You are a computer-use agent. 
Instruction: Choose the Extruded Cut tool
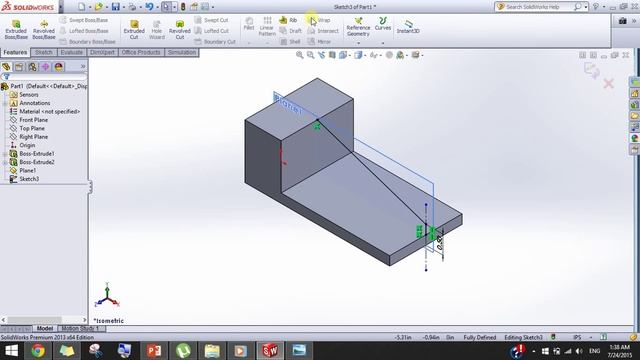tap(134, 30)
